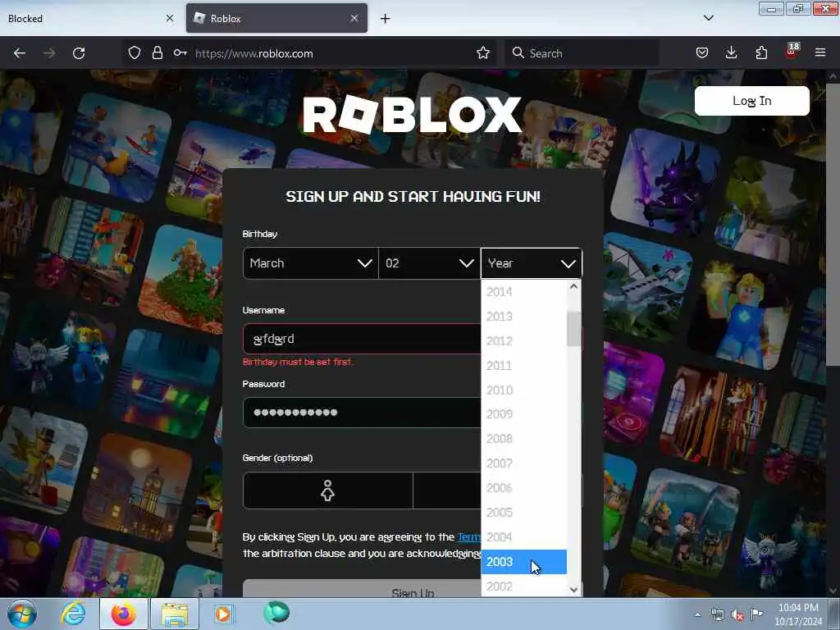The image size is (840, 630).
Task: Open the network tray icon
Action: coord(717,614)
